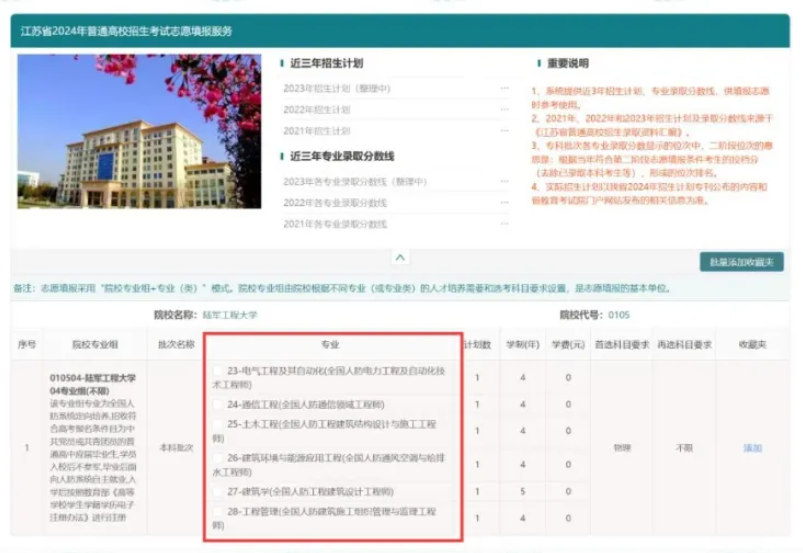Click the school name 陆军工程大学
Screen dimensions: 803x553
[230, 315]
